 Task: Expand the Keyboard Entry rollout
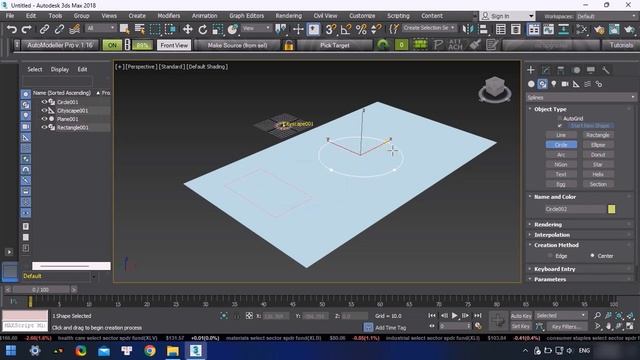(554, 269)
